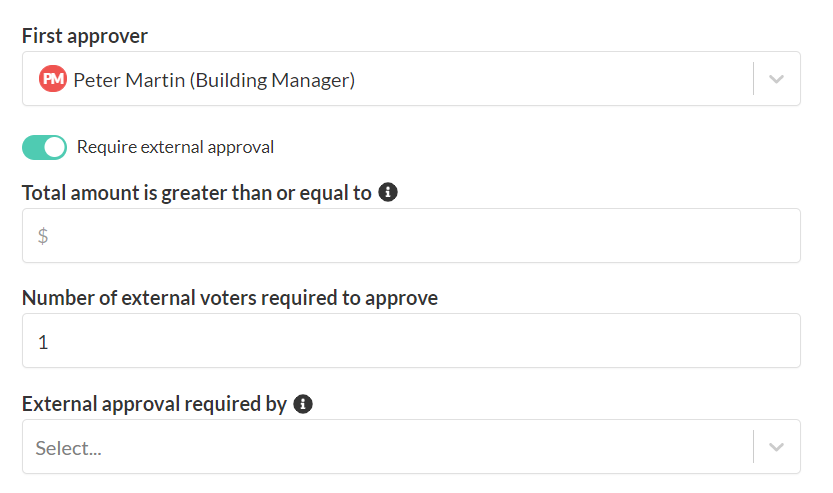Click info icon beside External approval required by
Screen dimensions: 833x493
point(303,404)
